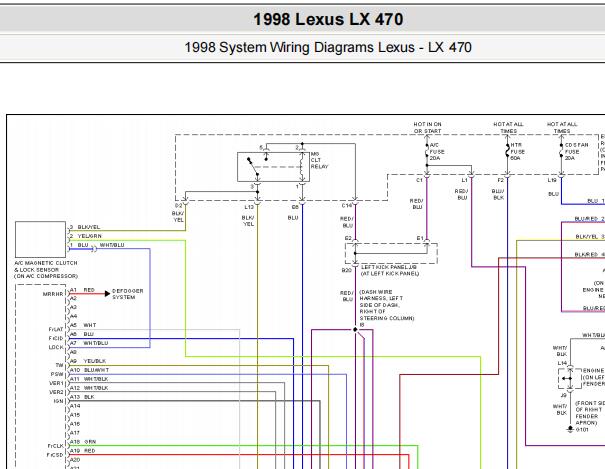Click the "IGN" terminal name
This screenshot has width=605, height=469.
click(x=58, y=401)
